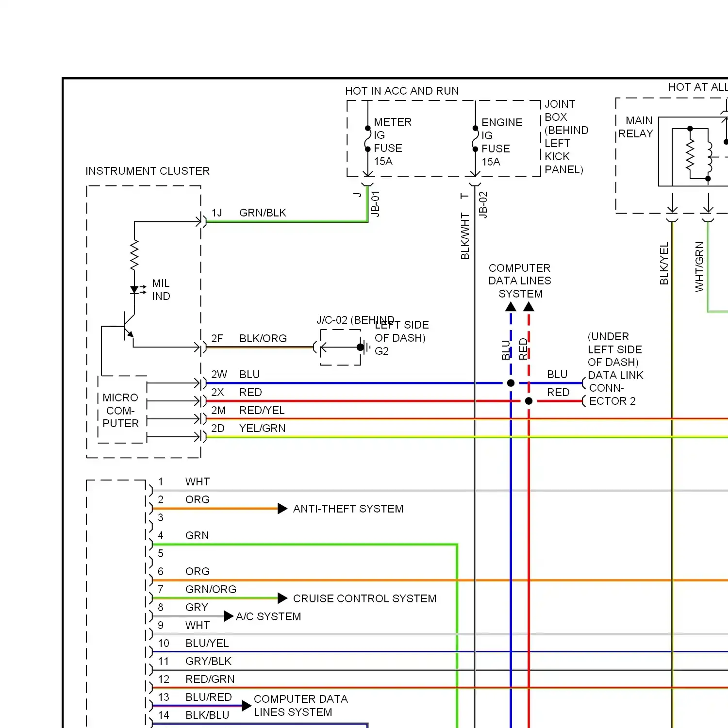Click the arrowhead pointing to CRUISE CONTROL SYSTEM
This screenshot has height=728, width=728.
click(282, 598)
